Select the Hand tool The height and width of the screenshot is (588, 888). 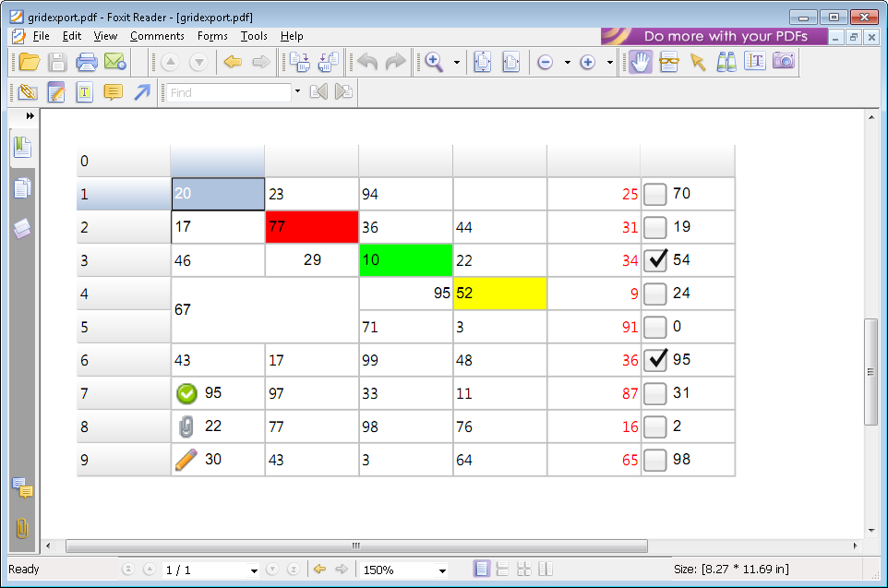tap(640, 62)
